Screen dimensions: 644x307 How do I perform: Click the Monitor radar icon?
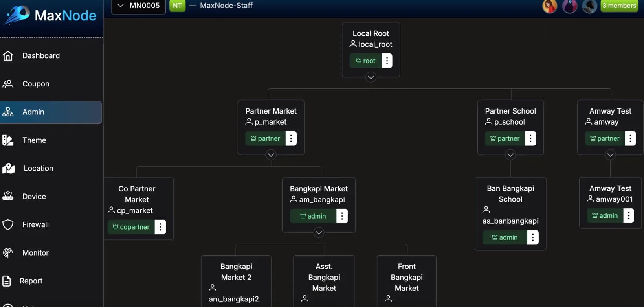(x=8, y=253)
